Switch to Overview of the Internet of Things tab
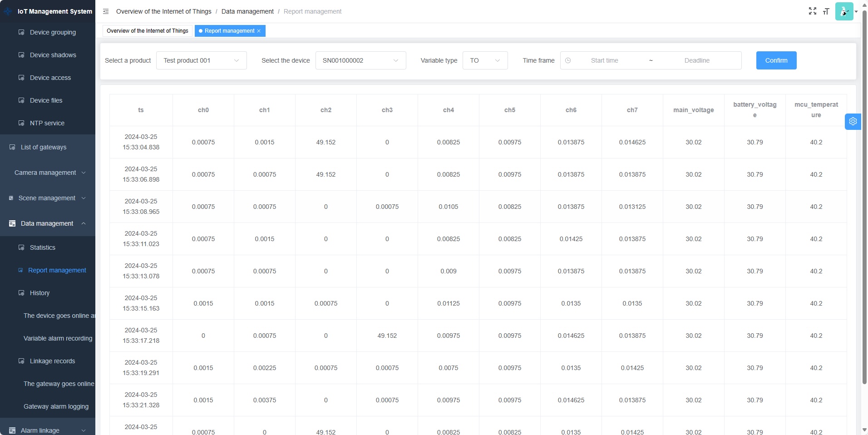The width and height of the screenshot is (868, 435). (148, 31)
